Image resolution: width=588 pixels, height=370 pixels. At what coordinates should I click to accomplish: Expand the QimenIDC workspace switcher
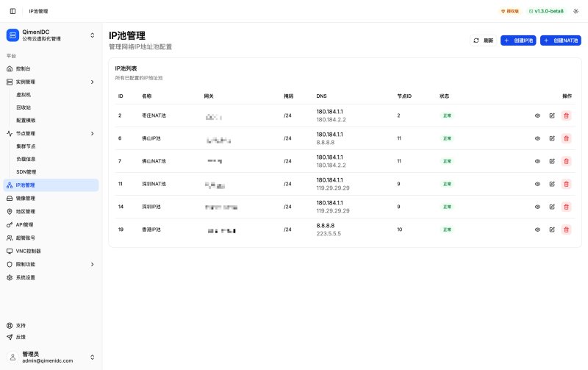pos(51,35)
